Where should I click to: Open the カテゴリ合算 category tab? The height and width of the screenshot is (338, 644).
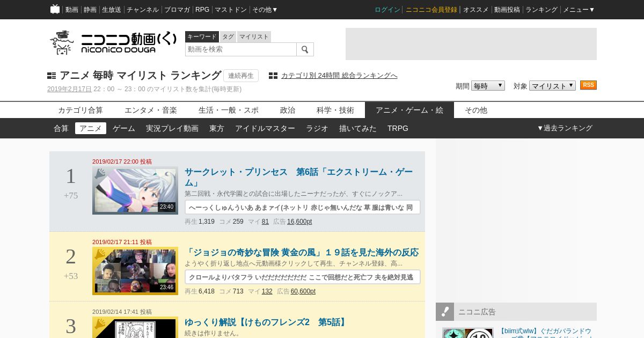click(80, 110)
